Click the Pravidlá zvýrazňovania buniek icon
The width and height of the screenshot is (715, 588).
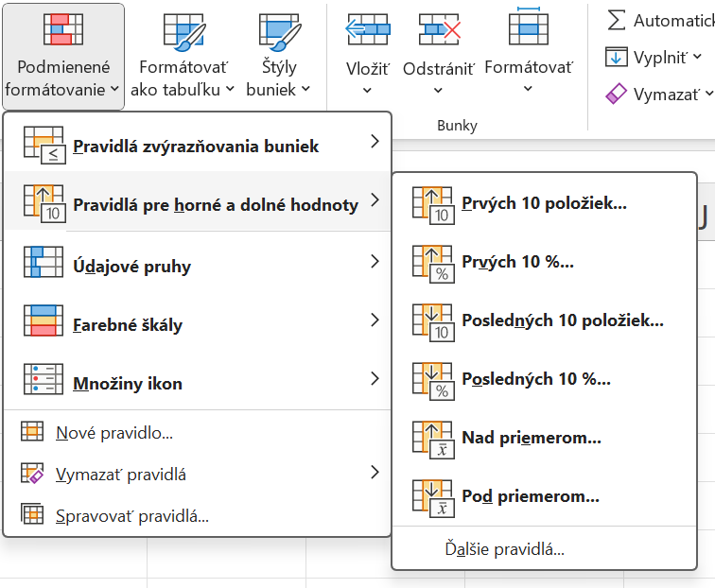[44, 146]
